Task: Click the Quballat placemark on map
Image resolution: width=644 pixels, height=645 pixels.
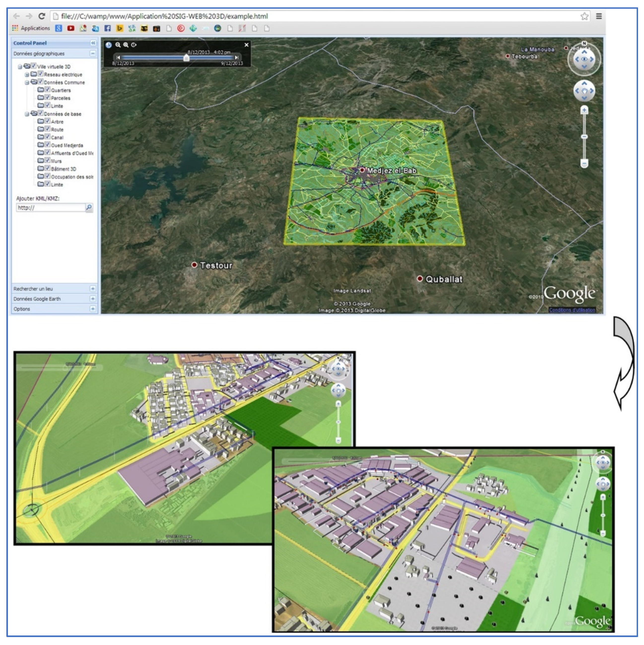Action: pos(420,278)
